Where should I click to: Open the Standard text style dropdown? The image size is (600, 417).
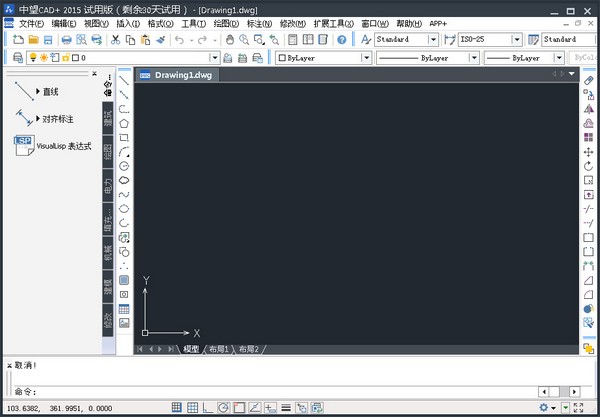(x=432, y=40)
